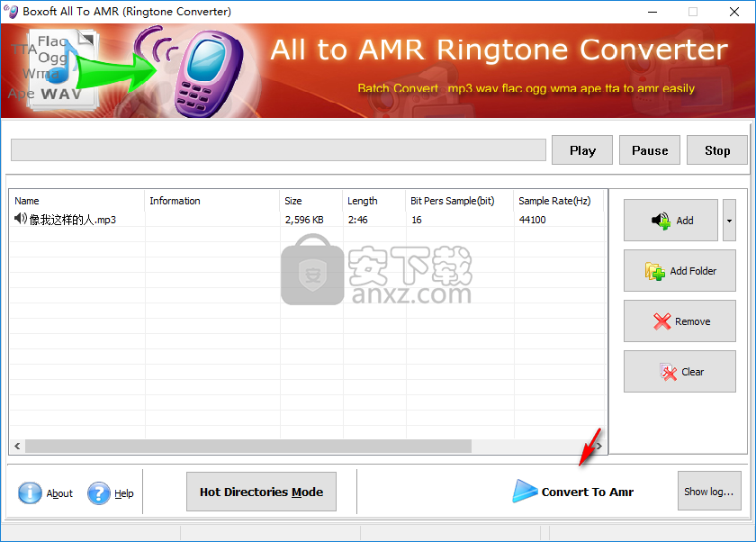Click the Sample Rate(Hz) column header
This screenshot has width=756, height=542.
click(559, 201)
